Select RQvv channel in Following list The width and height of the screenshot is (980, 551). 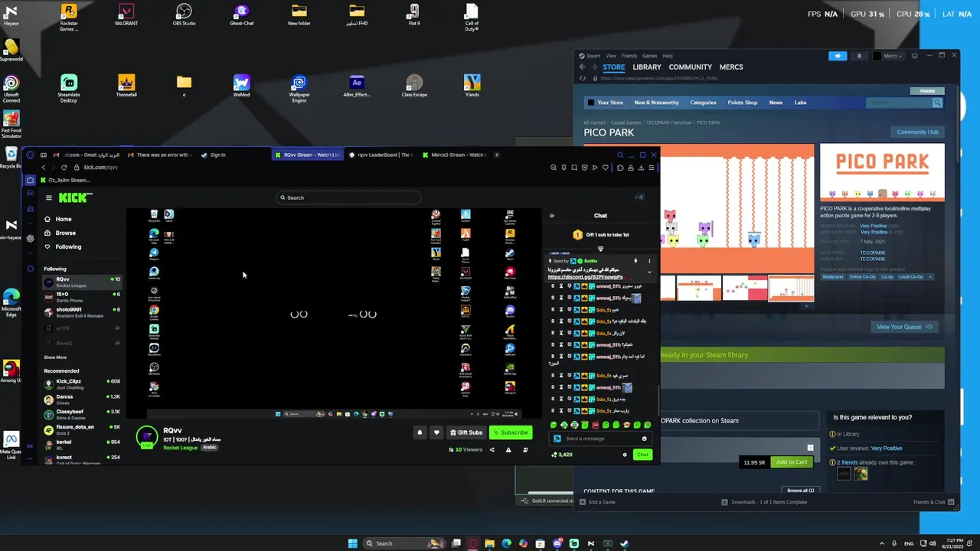[82, 282]
